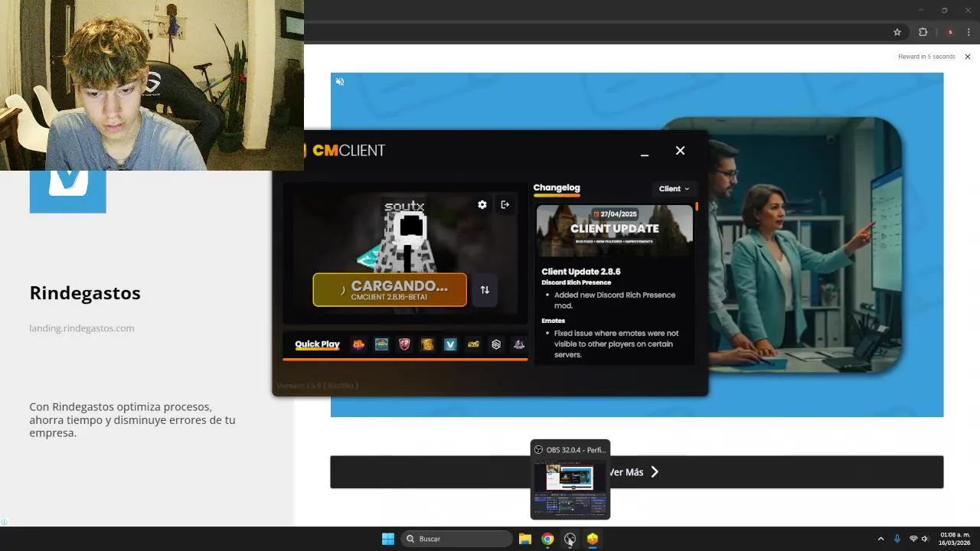Image resolution: width=980 pixels, height=551 pixels.
Task: Click the microphone tray icon
Action: coord(897,539)
